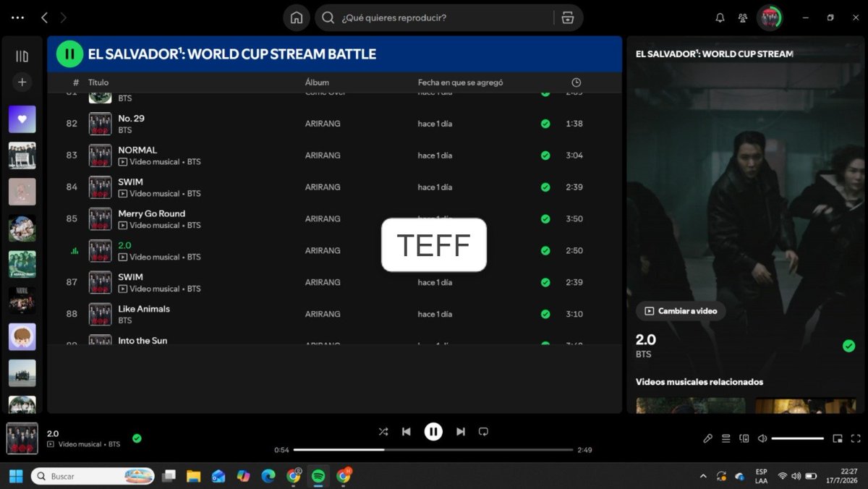Sort by # column header
868x489 pixels.
point(76,82)
